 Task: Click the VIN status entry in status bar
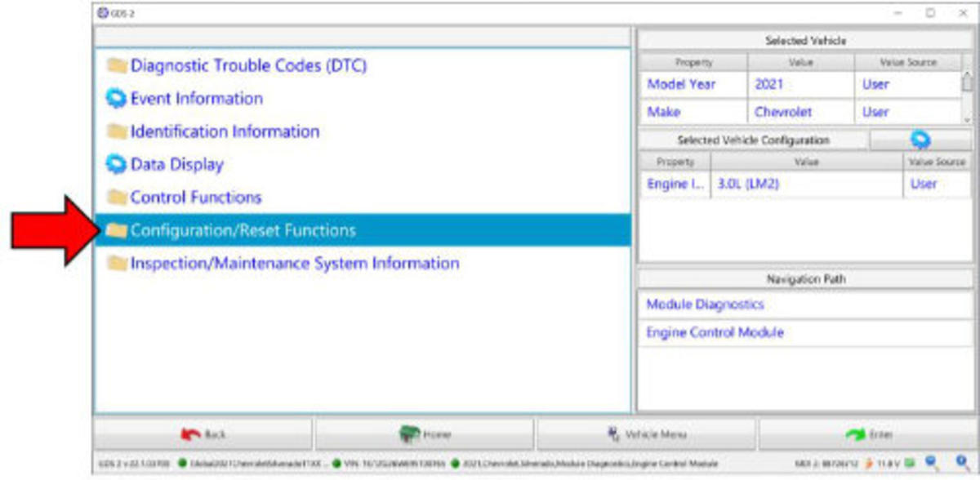[x=394, y=464]
